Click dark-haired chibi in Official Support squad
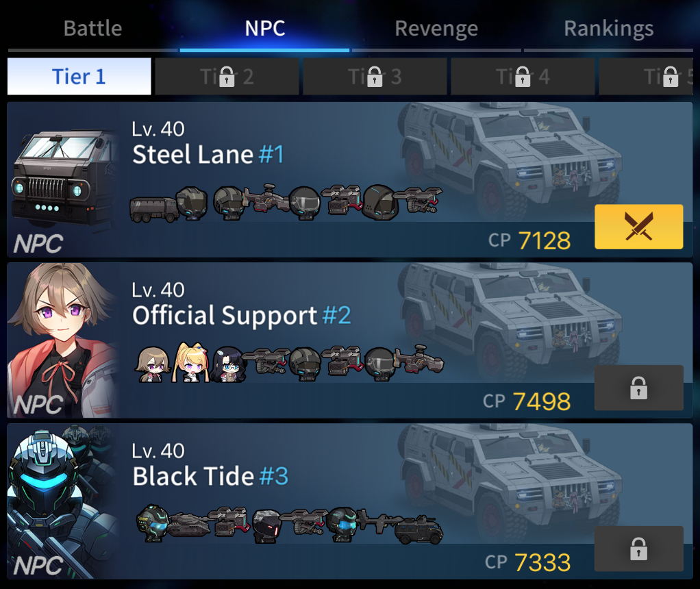 pyautogui.click(x=229, y=365)
